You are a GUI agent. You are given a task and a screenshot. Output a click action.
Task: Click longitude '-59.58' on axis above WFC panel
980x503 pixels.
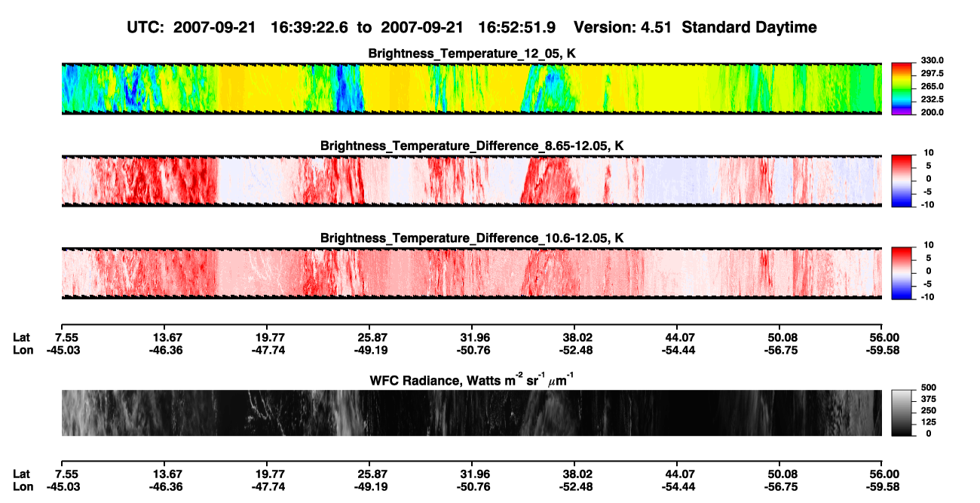pos(881,350)
